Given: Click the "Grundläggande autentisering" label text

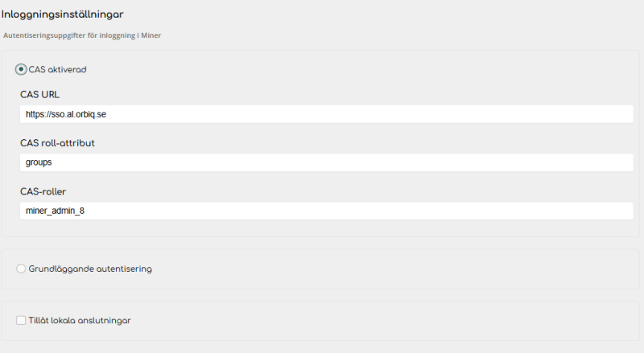Looking at the screenshot, I should [x=90, y=269].
